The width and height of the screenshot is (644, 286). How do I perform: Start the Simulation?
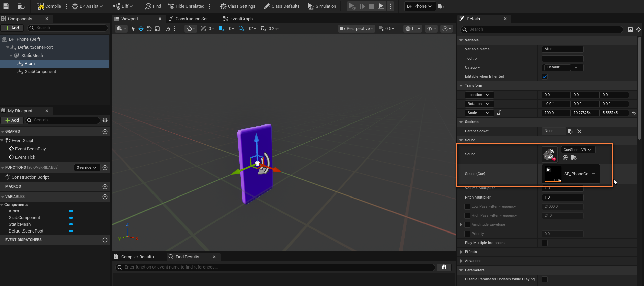point(322,6)
